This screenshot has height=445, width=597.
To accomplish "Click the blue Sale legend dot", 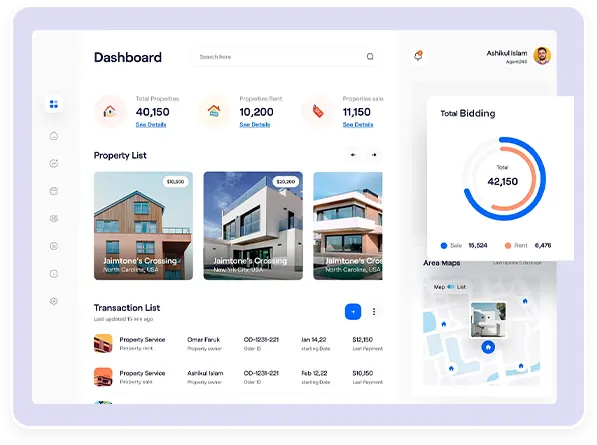I will (x=444, y=246).
